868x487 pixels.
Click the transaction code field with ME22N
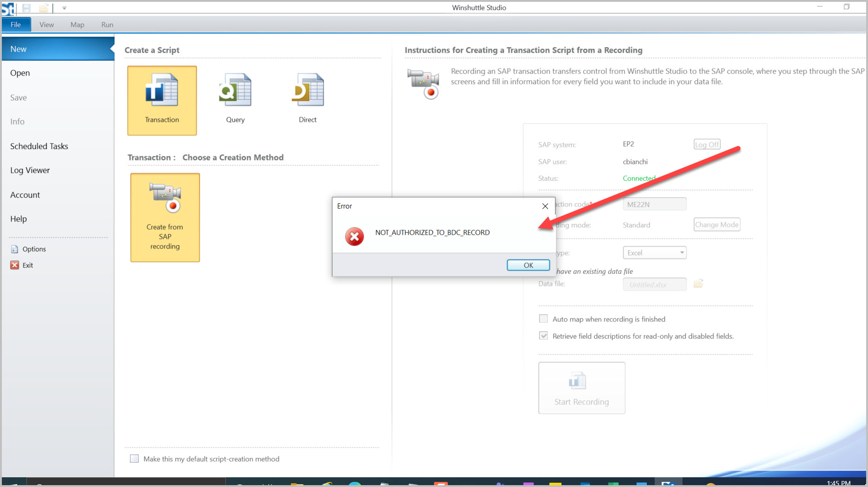(x=654, y=204)
